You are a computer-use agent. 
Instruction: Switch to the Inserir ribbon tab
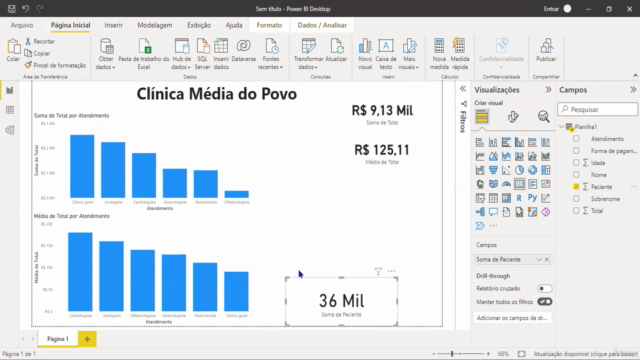click(x=113, y=25)
